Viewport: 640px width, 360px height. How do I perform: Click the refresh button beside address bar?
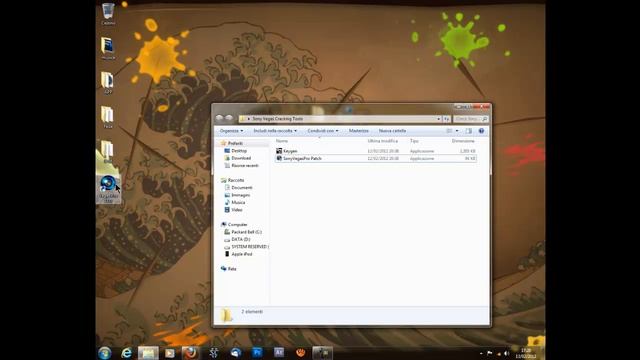tap(447, 119)
